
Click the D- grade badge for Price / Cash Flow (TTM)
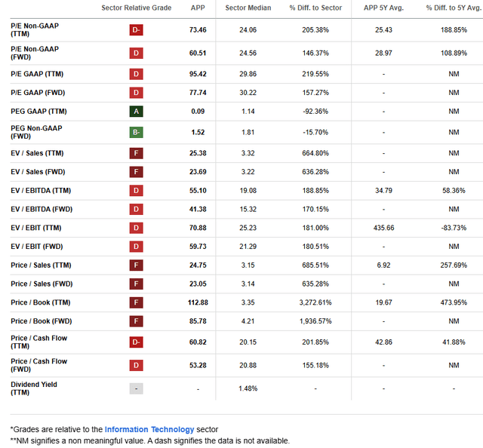136,342
